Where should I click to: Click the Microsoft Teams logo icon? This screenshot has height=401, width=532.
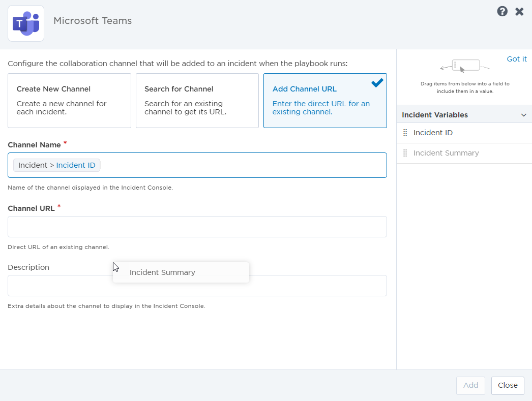tap(26, 23)
